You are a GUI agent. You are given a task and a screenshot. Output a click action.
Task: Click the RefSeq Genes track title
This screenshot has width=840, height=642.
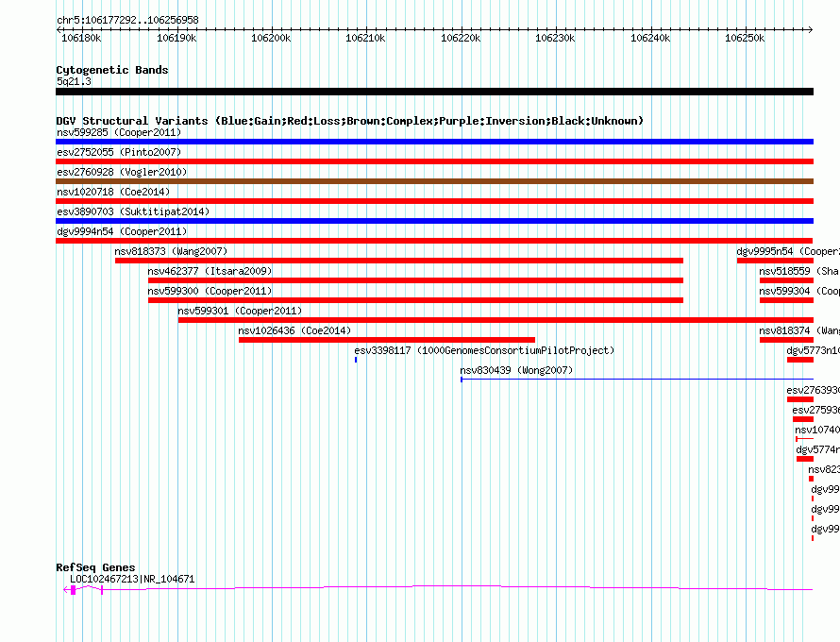(x=95, y=567)
